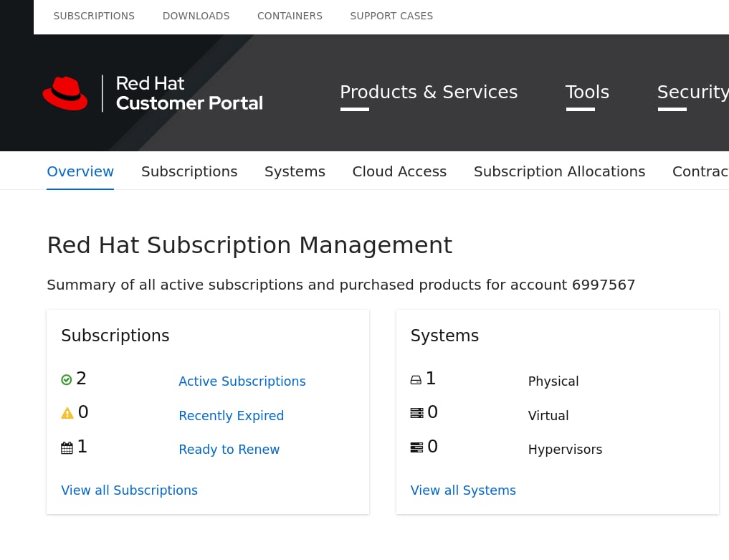Go to SUPPORT CASES in the top bar
The height and width of the screenshot is (560, 729).
click(x=391, y=16)
